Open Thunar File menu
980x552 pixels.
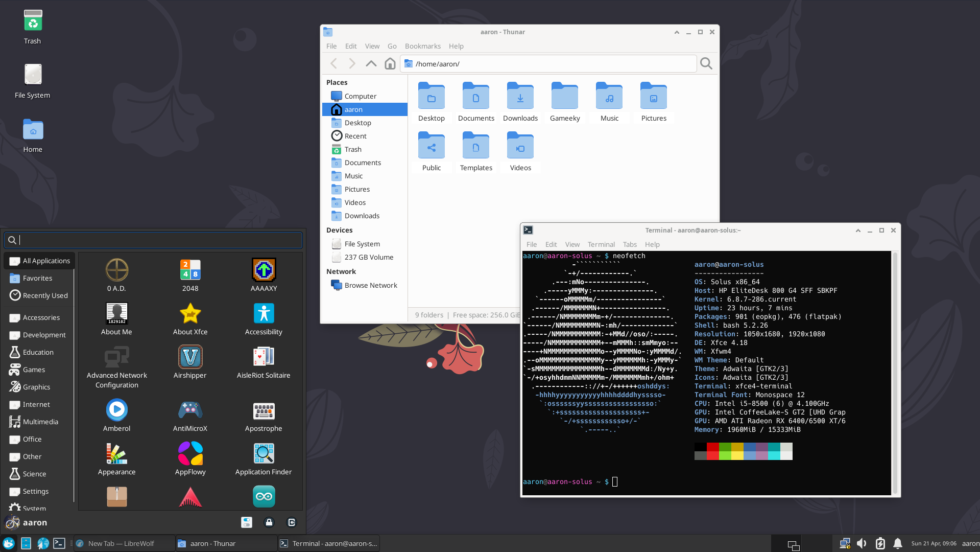point(331,46)
